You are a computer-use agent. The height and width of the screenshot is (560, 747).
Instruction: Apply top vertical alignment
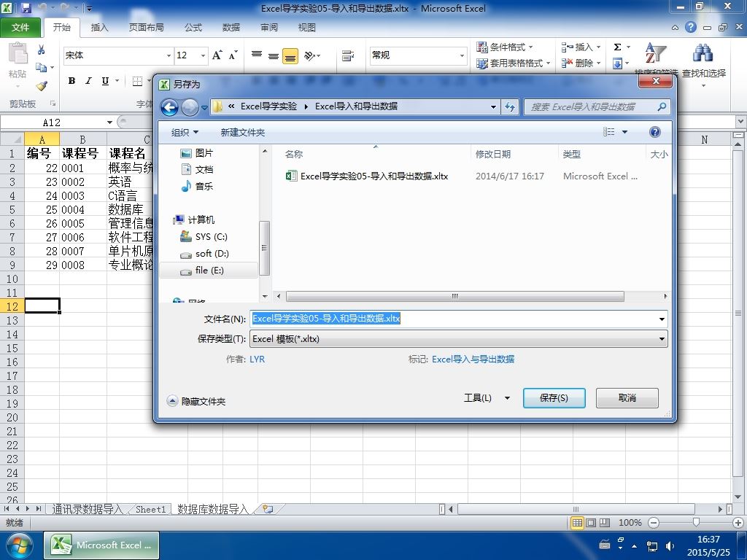click(x=257, y=55)
